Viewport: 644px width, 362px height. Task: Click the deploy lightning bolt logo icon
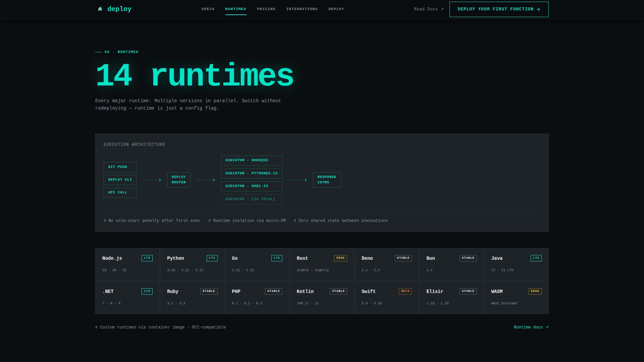point(100,9)
